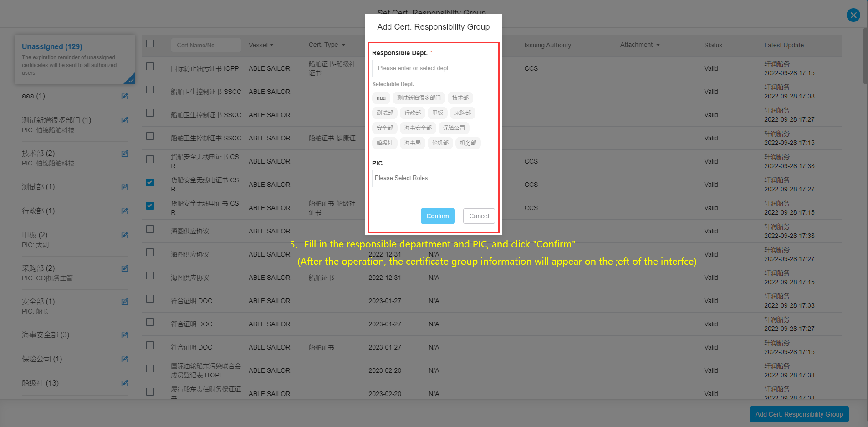The image size is (868, 427).
Task: Click the Add Cert. Responsibility Group button
Action: point(799,414)
